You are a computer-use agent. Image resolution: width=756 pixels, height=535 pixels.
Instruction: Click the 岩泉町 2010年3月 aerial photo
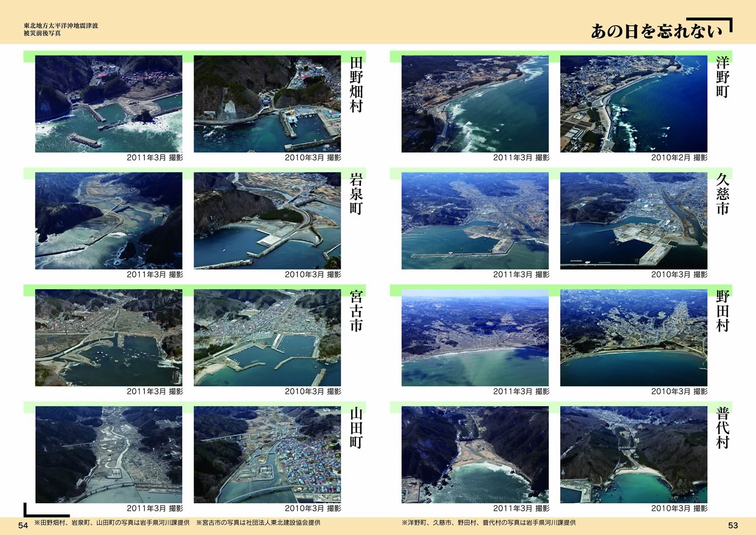pyautogui.click(x=268, y=221)
